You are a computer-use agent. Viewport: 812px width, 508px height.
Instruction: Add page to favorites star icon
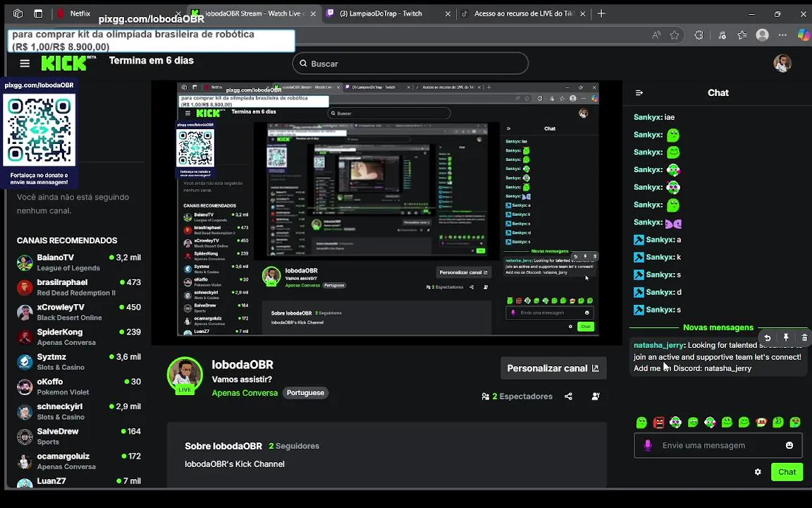pyautogui.click(x=675, y=35)
